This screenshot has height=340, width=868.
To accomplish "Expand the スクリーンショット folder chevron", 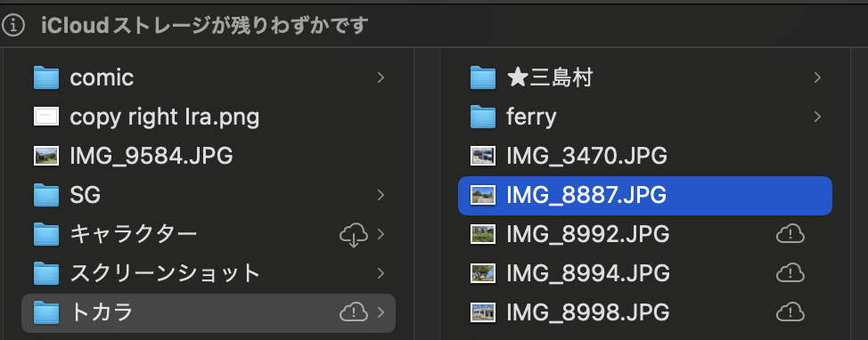I will coord(381,273).
